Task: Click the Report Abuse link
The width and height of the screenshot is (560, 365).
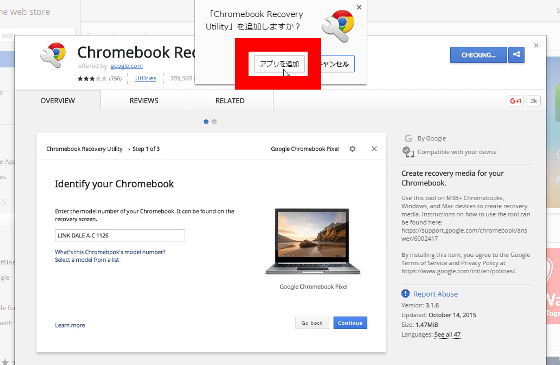Action: [435, 294]
